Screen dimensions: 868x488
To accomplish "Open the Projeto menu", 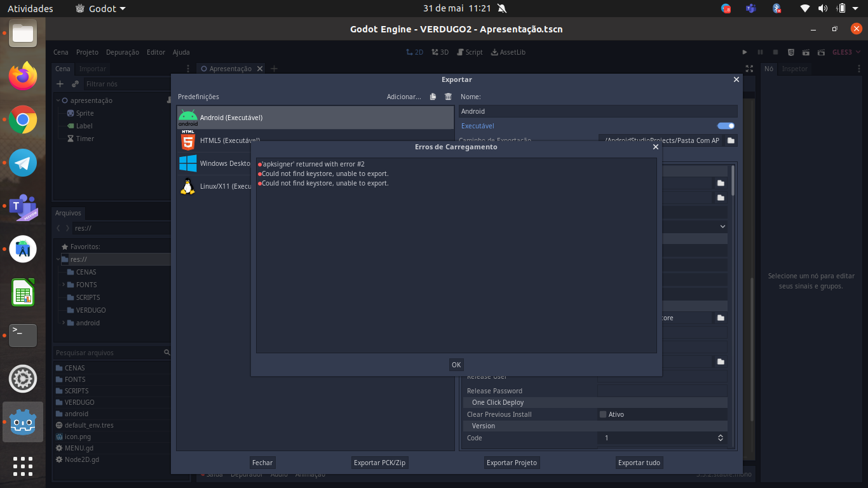I will 87,52.
